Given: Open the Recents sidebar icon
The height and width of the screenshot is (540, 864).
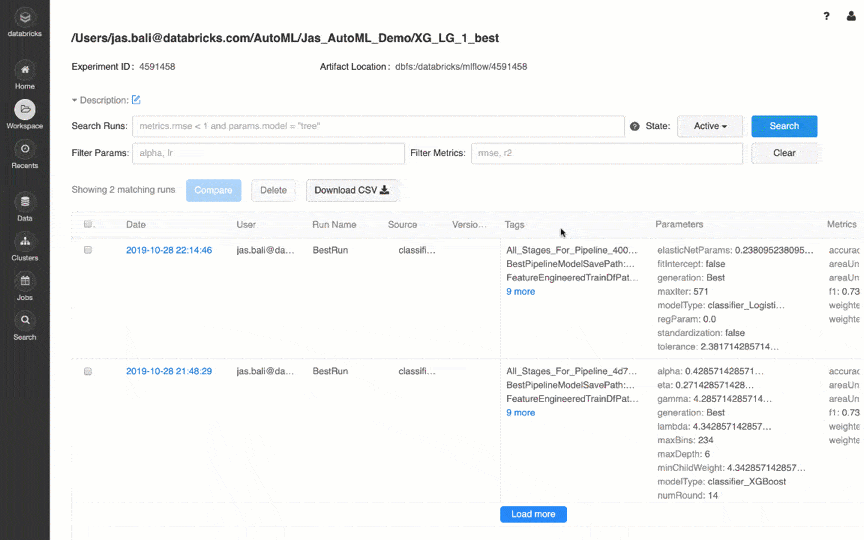Looking at the screenshot, I should click(x=25, y=149).
